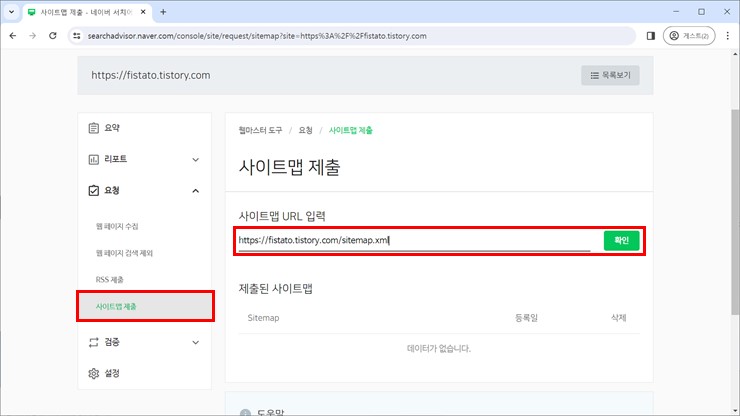The width and height of the screenshot is (740, 416).
Task: Click the 데이터가 없습니다. message
Action: 439,349
